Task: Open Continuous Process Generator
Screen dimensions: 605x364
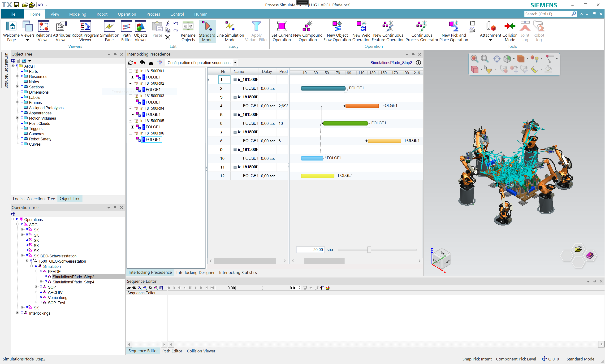Action: 422,31
